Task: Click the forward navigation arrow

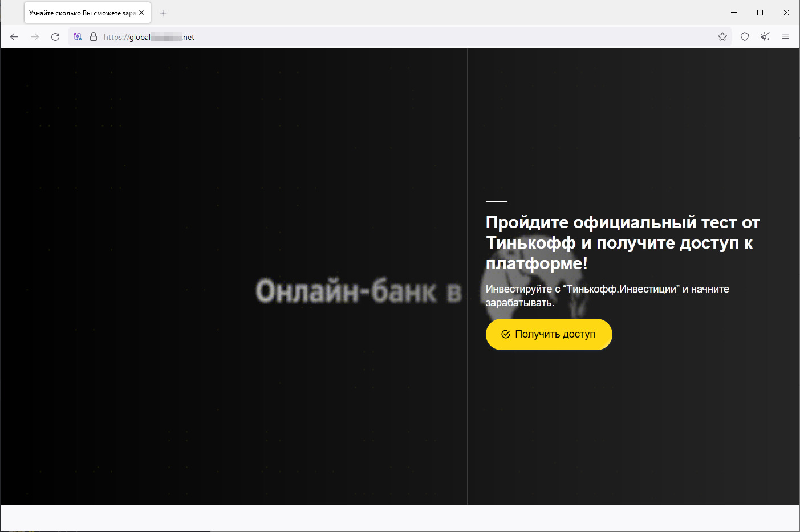Action: 34,36
